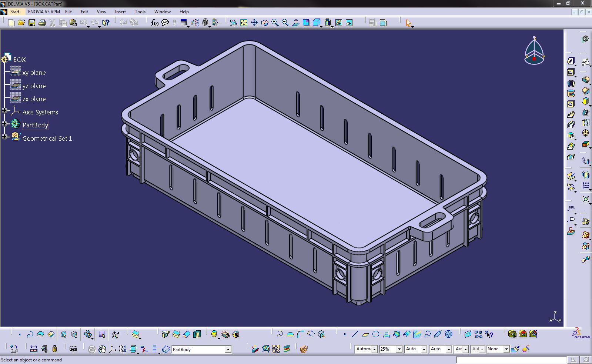This screenshot has width=592, height=364.
Task: Open the File menu
Action: coord(68,12)
